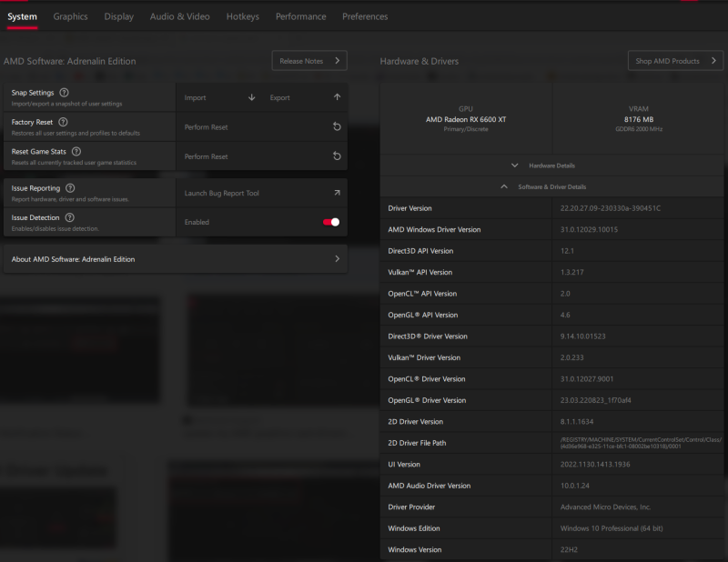
Task: Show help for Issue Reporting
Action: pos(70,188)
